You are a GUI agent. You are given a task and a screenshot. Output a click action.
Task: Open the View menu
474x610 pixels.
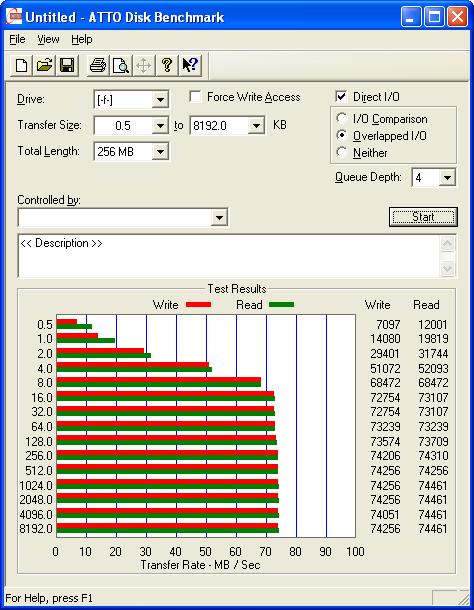48,39
